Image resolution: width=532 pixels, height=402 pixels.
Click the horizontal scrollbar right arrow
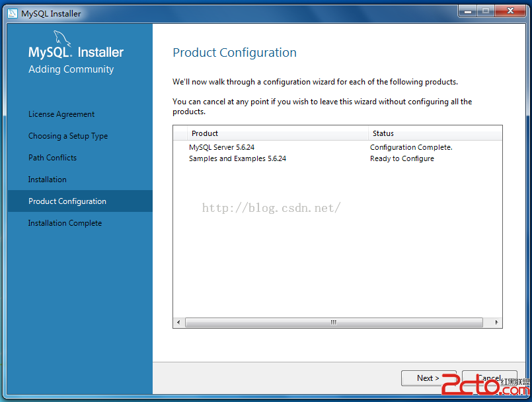pos(496,322)
